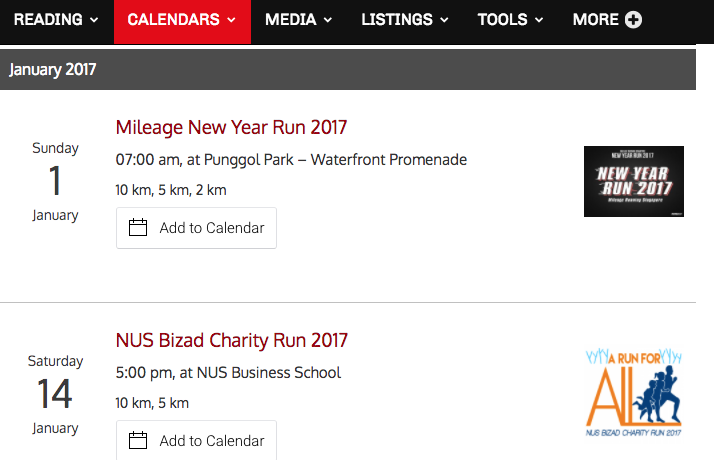714x460 pixels.
Task: Expand the CALENDARS dropdown chevron
Action: 231,20
